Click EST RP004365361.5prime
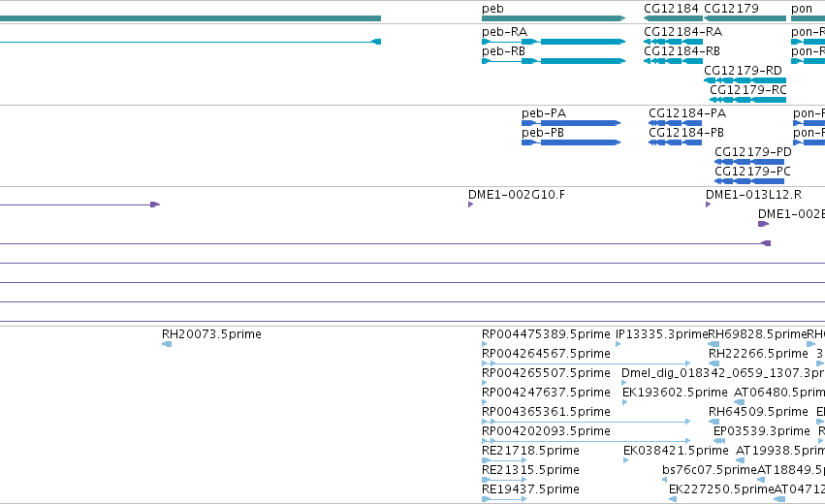This screenshot has width=825, height=504. 546,412
